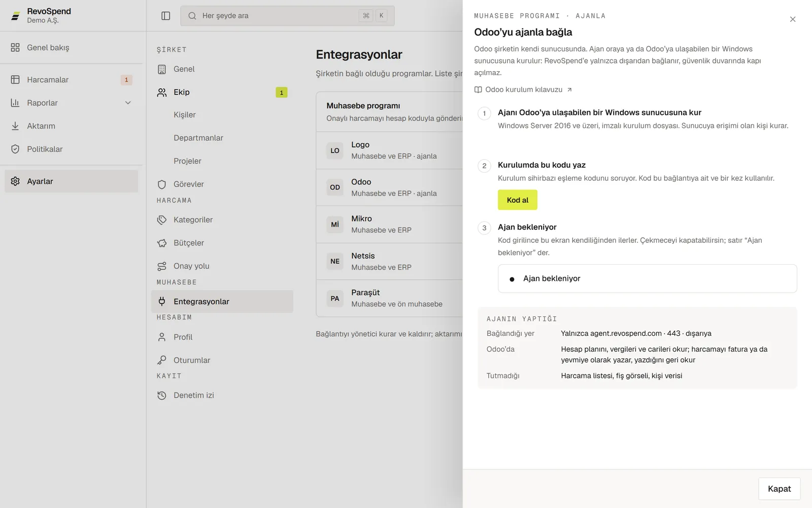Toggle the sidebar panel icon

[165, 16]
